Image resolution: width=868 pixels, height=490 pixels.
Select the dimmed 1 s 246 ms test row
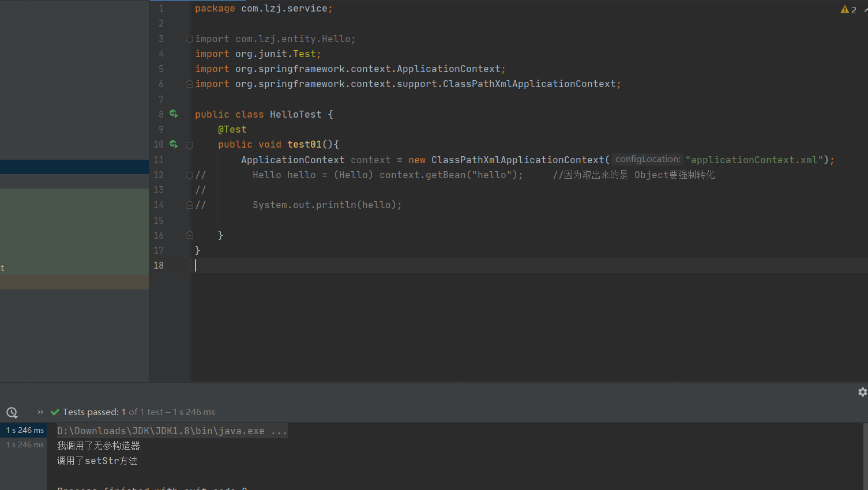(24, 444)
